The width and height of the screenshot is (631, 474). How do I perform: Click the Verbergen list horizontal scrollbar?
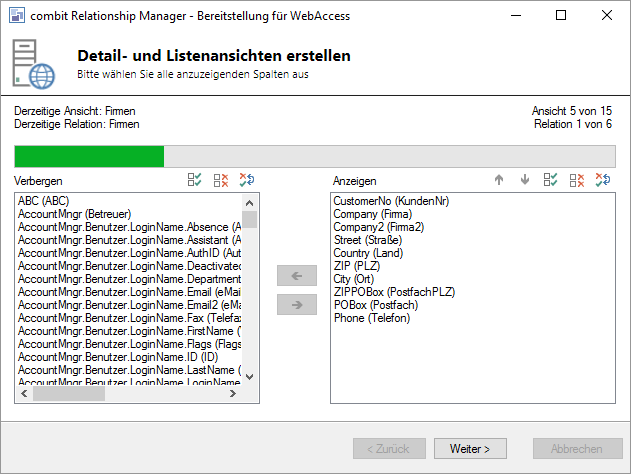(x=130, y=394)
